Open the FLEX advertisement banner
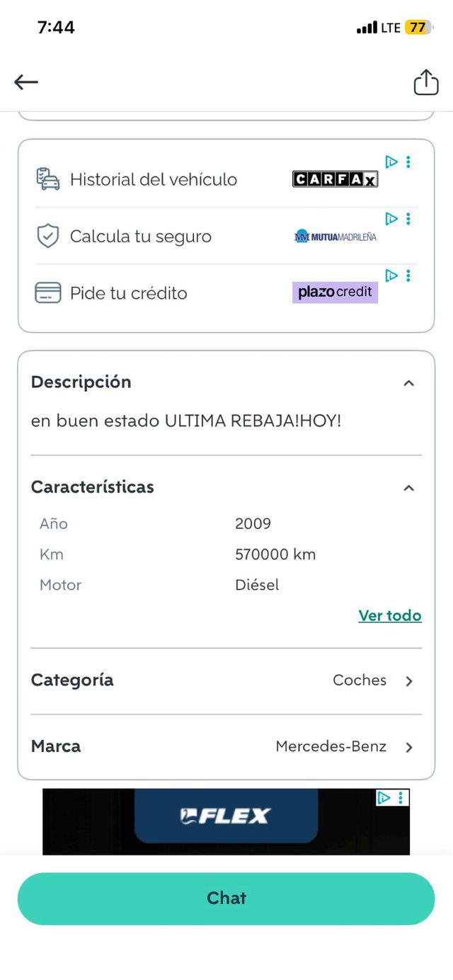The height and width of the screenshot is (980, 453). coord(226,822)
